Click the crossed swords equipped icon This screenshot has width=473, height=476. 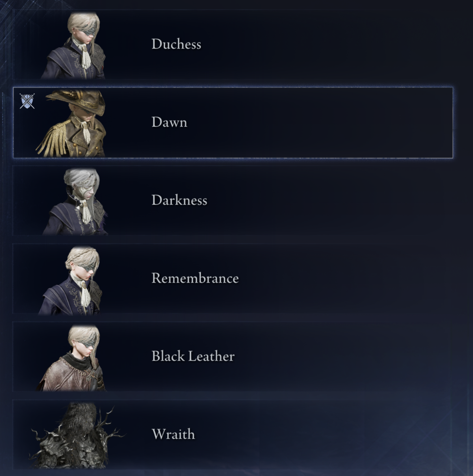click(x=27, y=101)
